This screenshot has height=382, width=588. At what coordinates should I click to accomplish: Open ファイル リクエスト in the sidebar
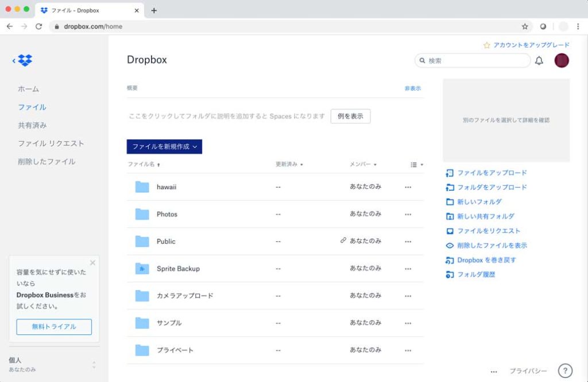51,143
